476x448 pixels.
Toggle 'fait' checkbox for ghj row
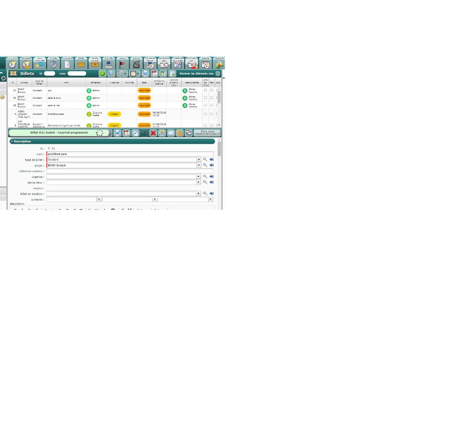tap(211, 90)
